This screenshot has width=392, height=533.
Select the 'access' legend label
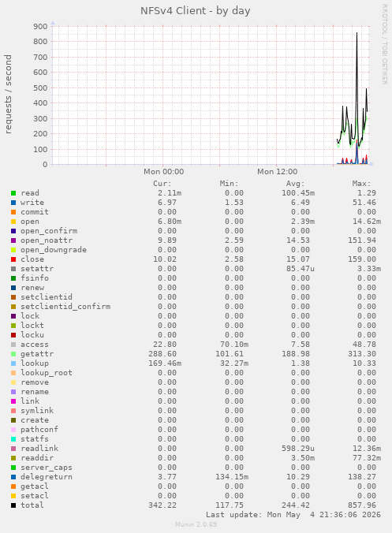(x=35, y=345)
